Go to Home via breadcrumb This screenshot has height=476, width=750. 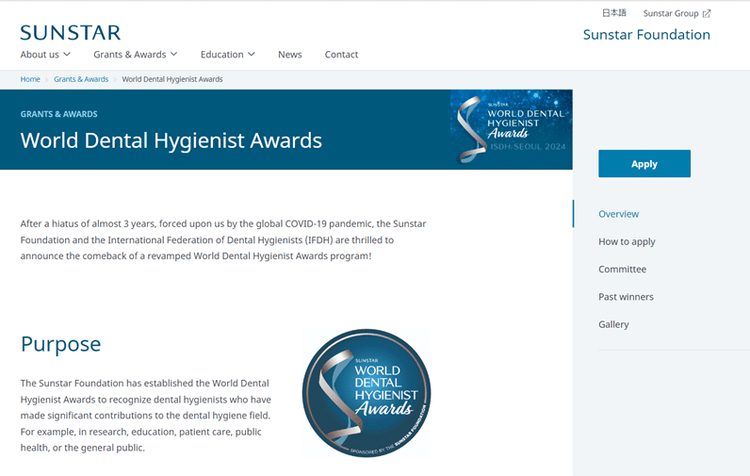30,79
